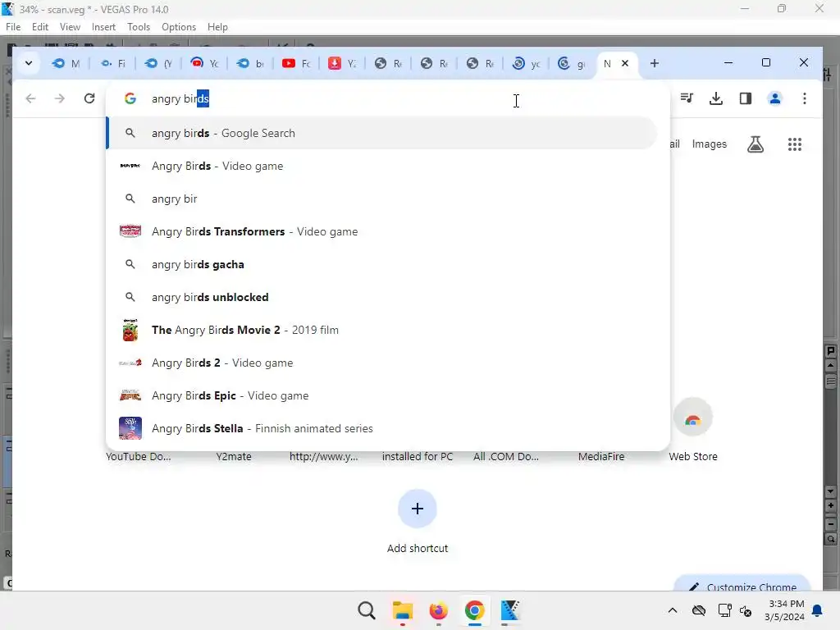Select suggestion Angry Birds Epic
Screen dimensions: 840x630
point(381,395)
